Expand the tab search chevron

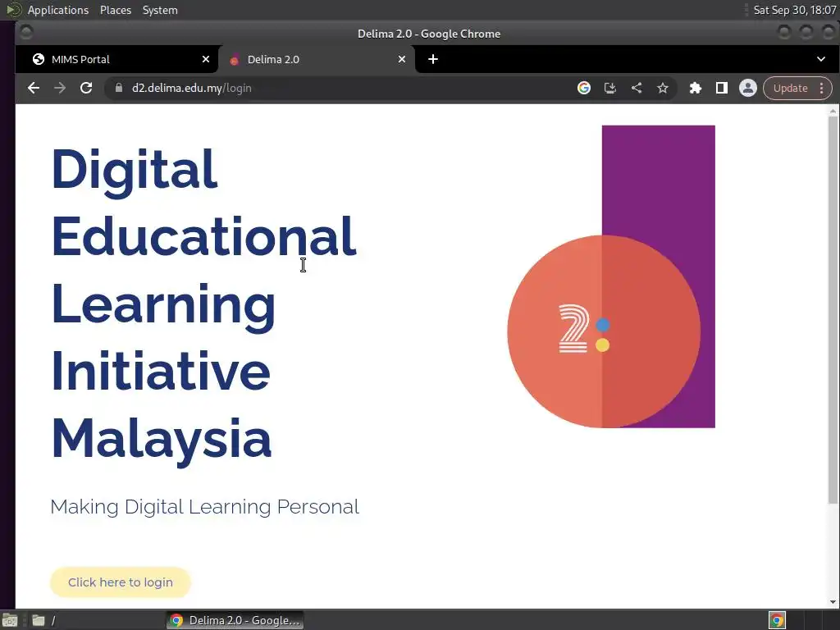pyautogui.click(x=820, y=59)
